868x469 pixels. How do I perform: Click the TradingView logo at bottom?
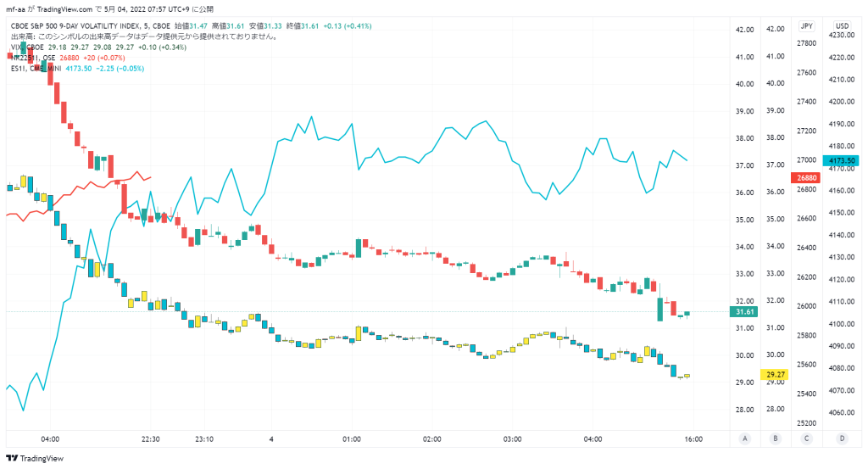35,459
